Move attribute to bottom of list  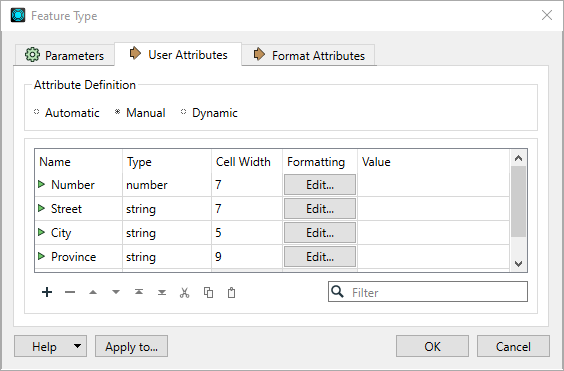pyautogui.click(x=162, y=292)
